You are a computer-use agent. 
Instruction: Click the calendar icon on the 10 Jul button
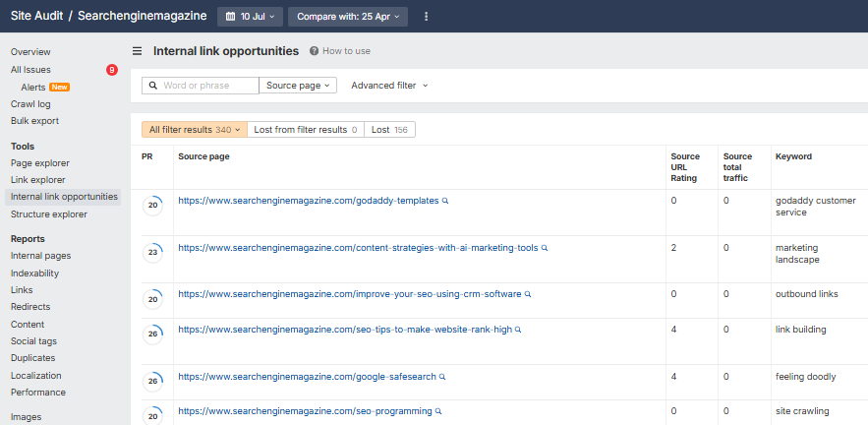[x=230, y=17]
